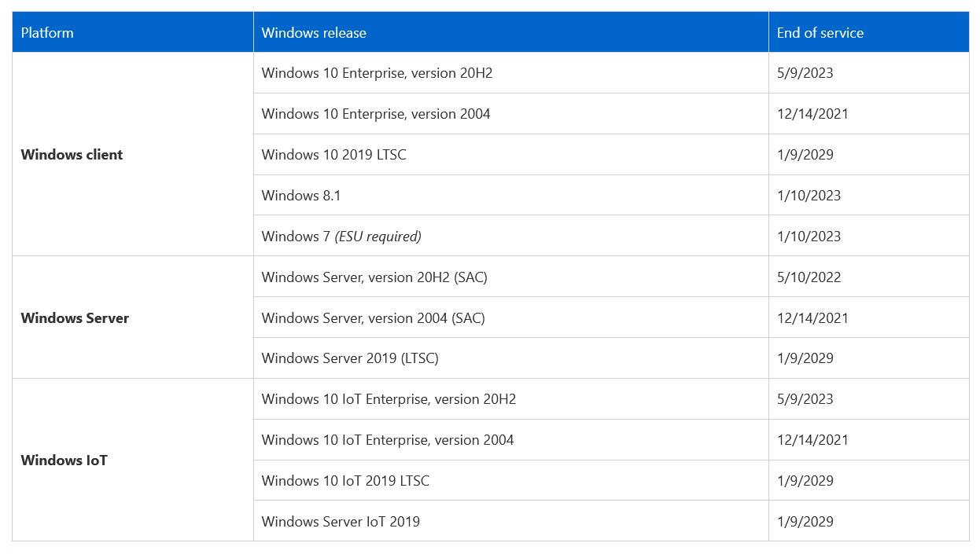Select the Windows Server platform cell
This screenshot has height=554, width=980.
coord(132,317)
